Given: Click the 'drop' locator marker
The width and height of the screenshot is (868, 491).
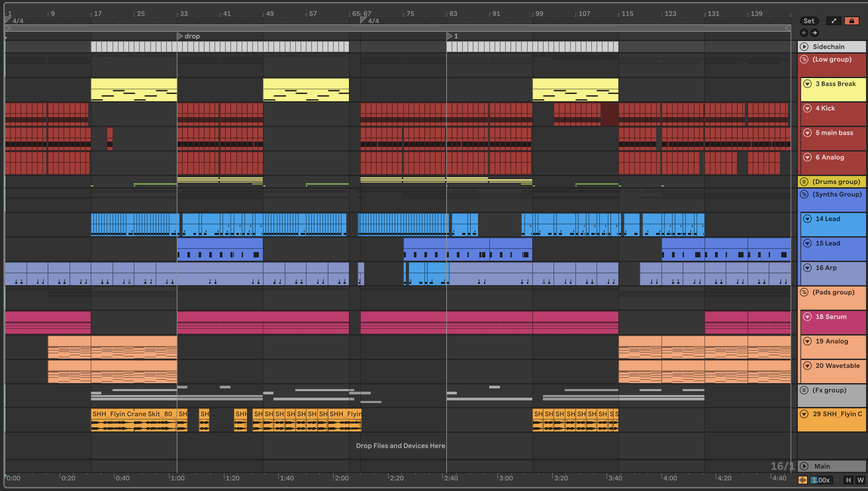Looking at the screenshot, I should 180,36.
